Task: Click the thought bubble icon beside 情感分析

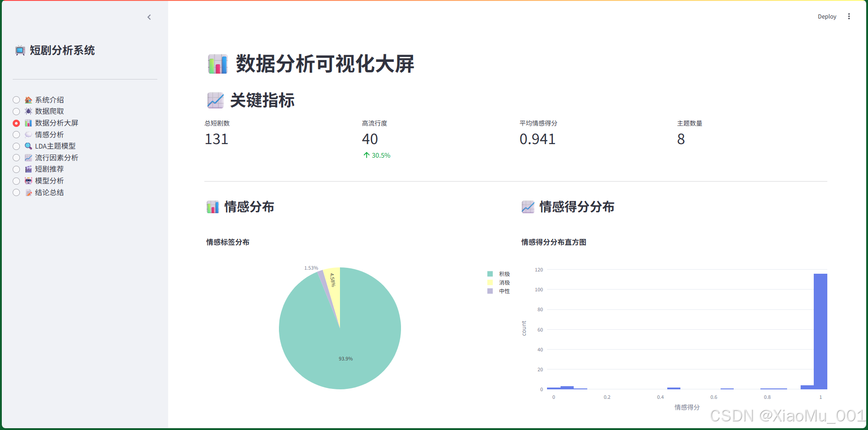Action: coord(28,135)
